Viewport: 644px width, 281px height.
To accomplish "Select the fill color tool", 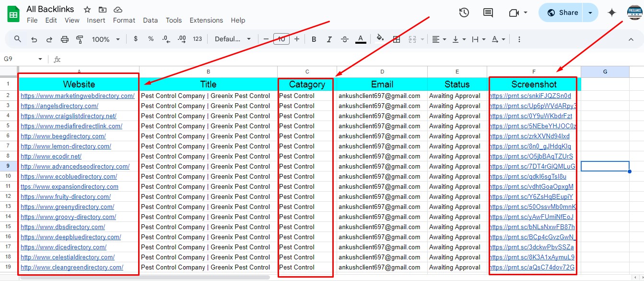I will pyautogui.click(x=380, y=39).
